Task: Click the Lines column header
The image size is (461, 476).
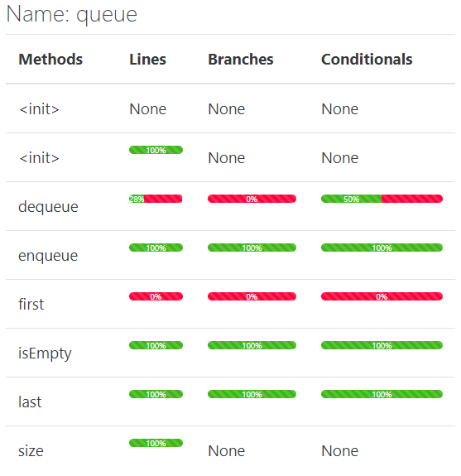Action: click(148, 60)
